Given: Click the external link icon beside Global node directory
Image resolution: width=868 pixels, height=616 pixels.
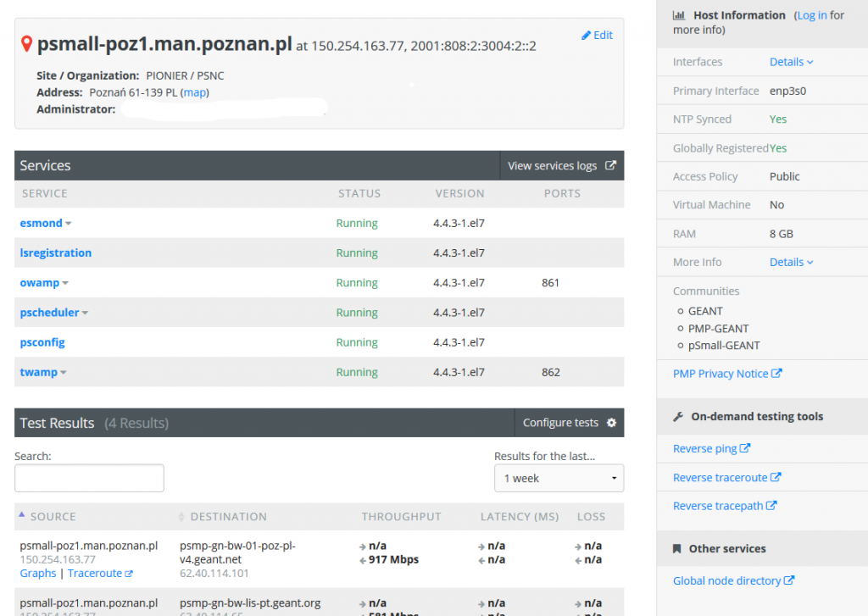Looking at the screenshot, I should 789,580.
